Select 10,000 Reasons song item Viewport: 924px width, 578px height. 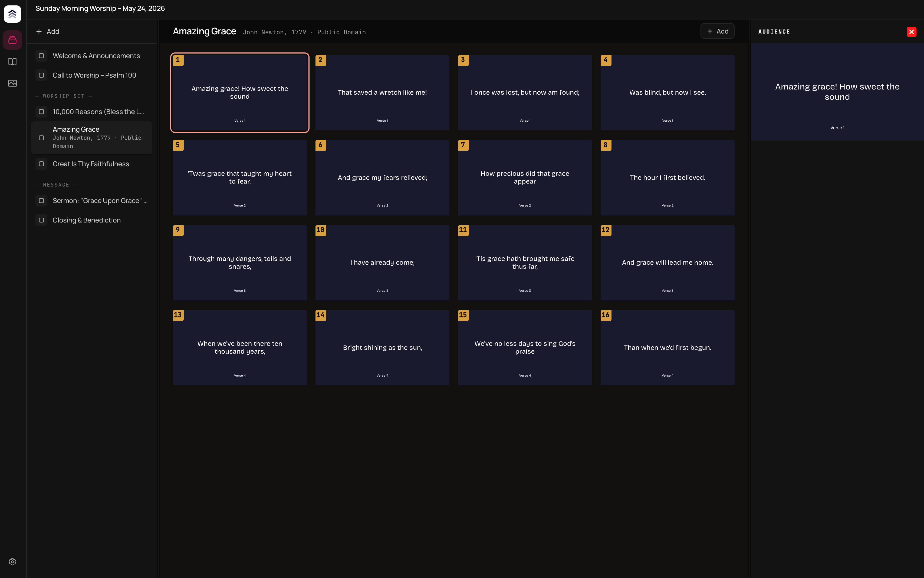(x=92, y=112)
